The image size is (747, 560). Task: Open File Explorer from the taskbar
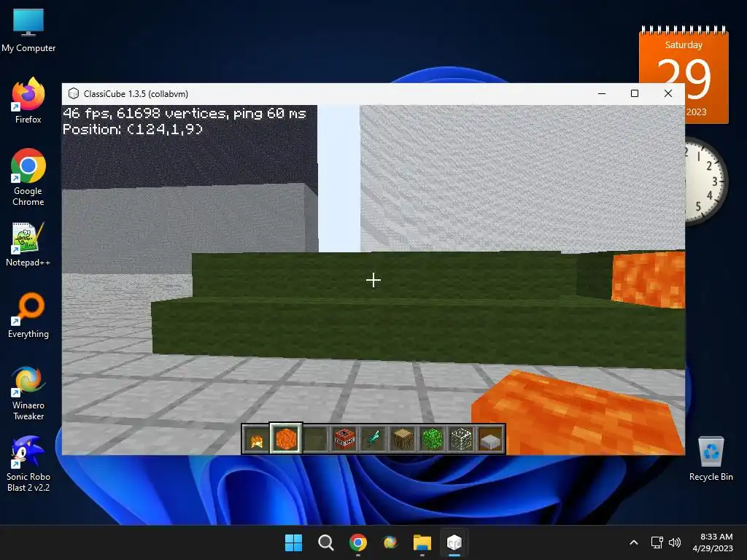point(422,542)
